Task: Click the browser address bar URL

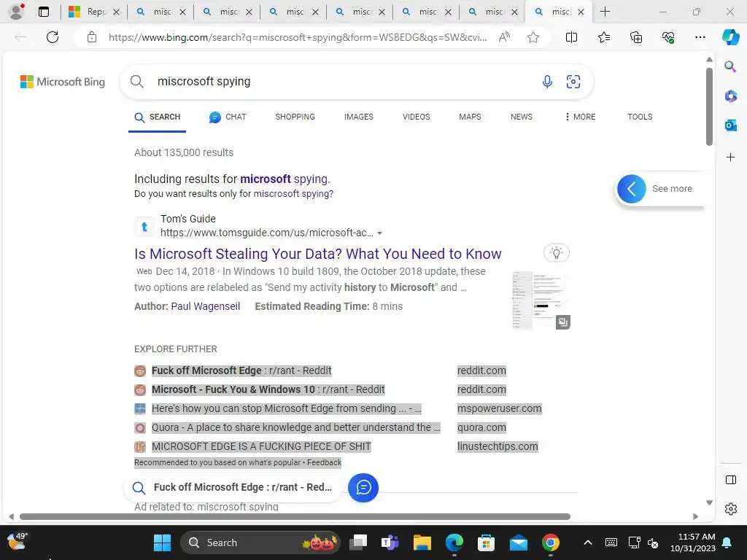Action: click(x=298, y=37)
